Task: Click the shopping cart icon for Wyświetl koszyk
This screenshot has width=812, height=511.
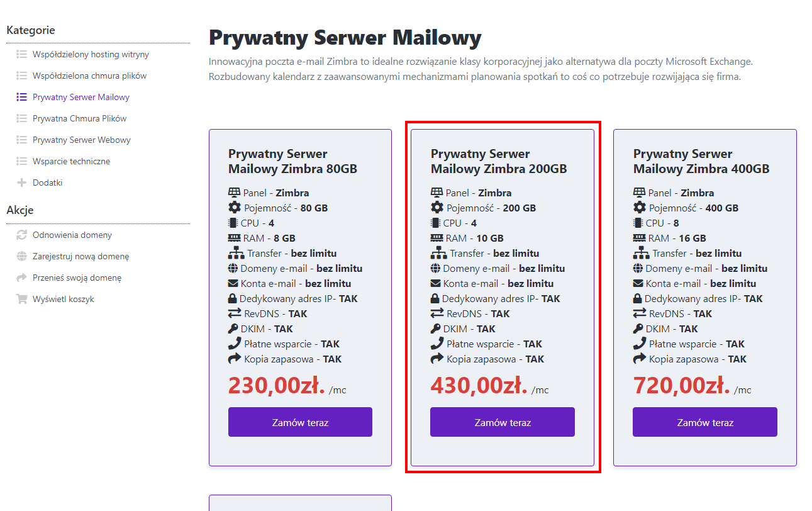Action: pos(21,300)
